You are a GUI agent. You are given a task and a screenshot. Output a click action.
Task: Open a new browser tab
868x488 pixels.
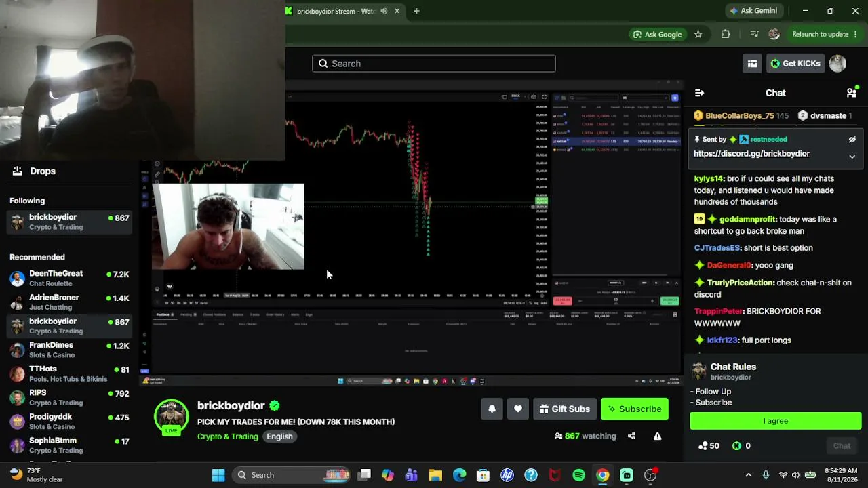416,11
